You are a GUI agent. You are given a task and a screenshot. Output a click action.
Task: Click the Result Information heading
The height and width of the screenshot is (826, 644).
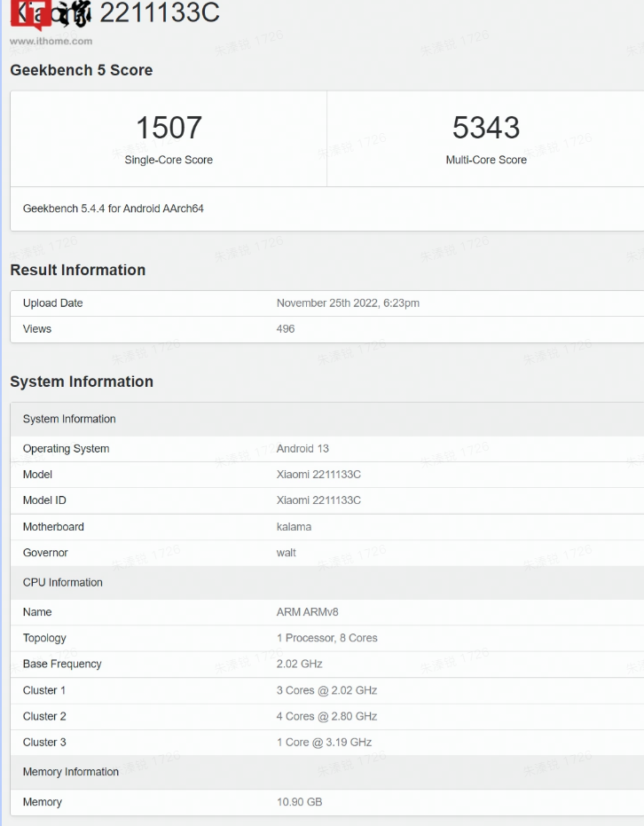[78, 270]
